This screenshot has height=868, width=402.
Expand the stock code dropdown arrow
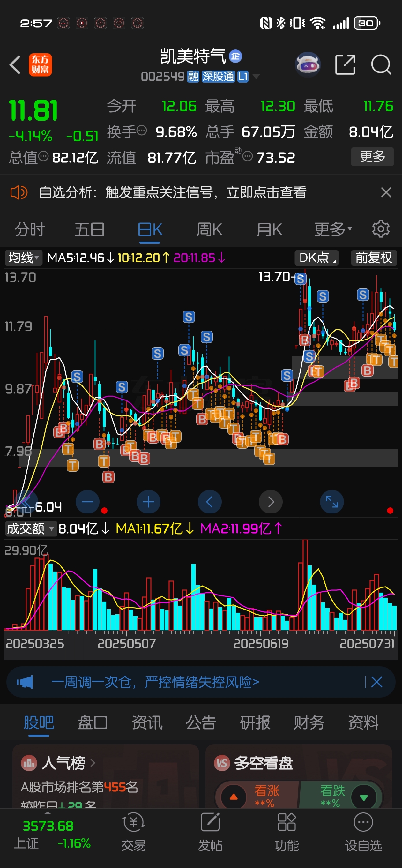(x=256, y=77)
